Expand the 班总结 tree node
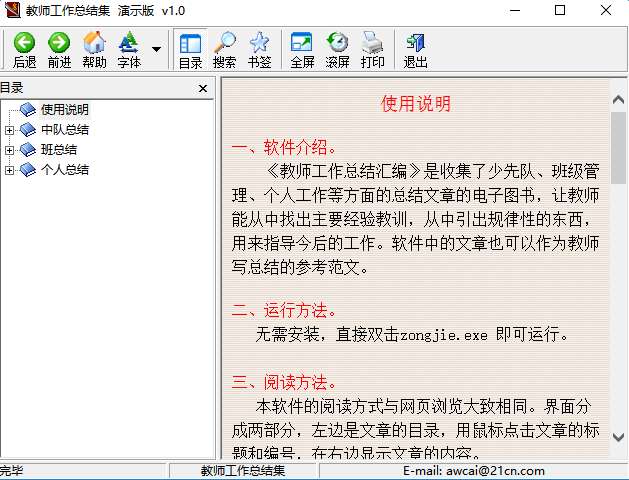 [x=9, y=150]
